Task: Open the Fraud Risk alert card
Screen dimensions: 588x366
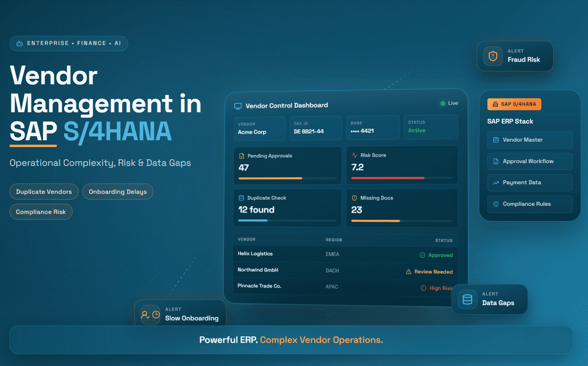Action: 515,56
